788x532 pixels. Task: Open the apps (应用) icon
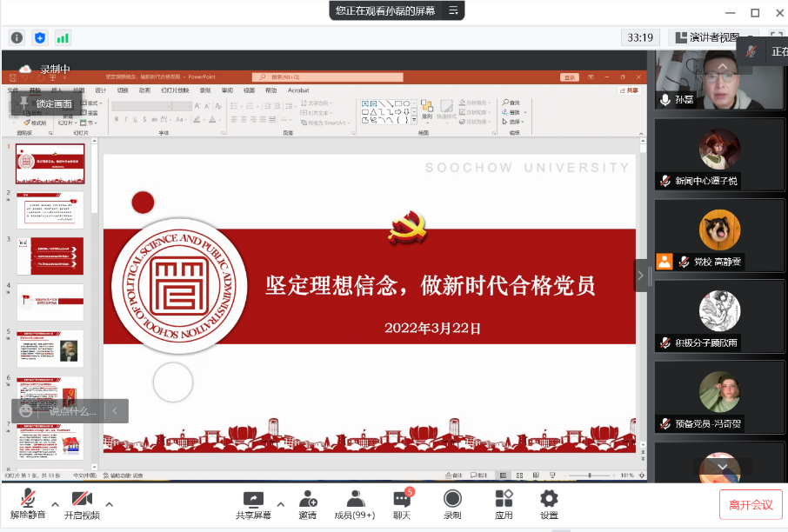[504, 504]
